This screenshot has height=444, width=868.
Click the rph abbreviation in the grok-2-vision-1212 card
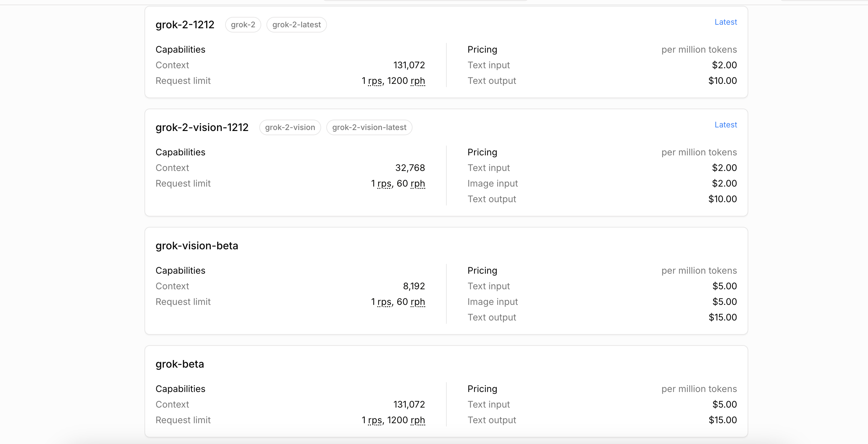pyautogui.click(x=417, y=183)
